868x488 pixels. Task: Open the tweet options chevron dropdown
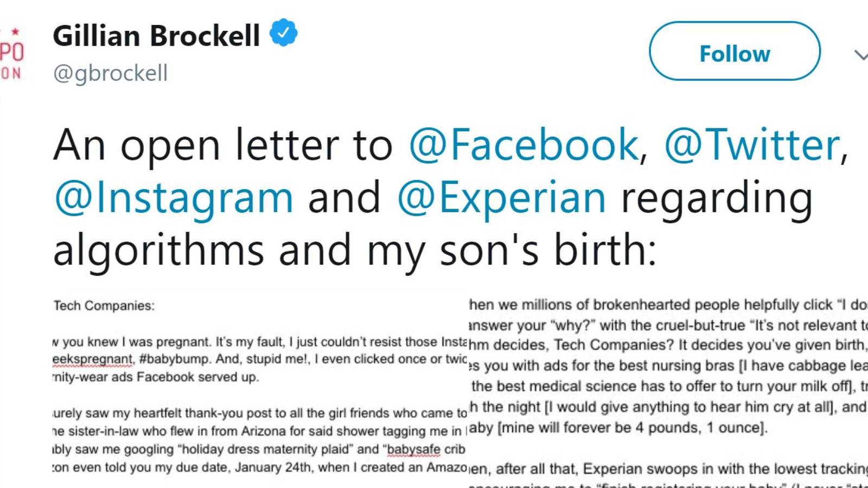coord(861,55)
